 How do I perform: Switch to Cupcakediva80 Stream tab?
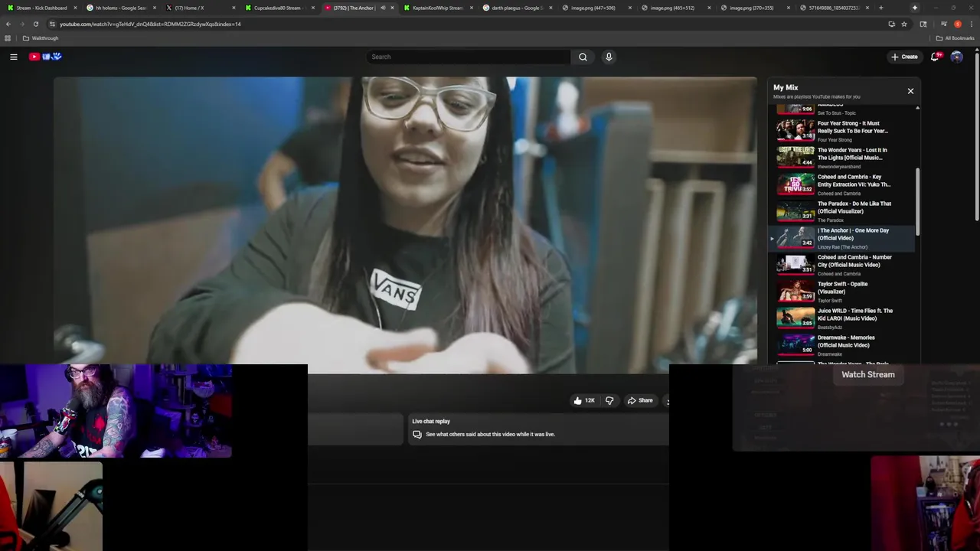tap(280, 8)
